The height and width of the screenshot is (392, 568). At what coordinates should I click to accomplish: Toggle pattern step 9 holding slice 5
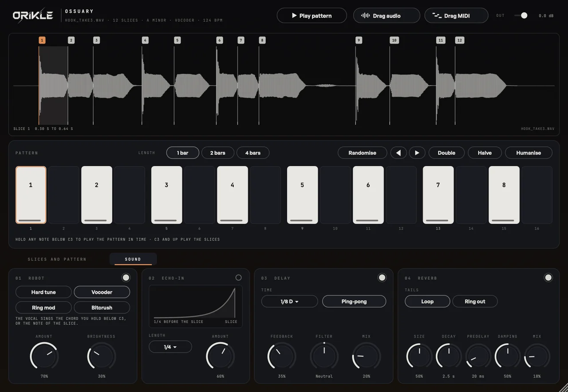click(303, 195)
